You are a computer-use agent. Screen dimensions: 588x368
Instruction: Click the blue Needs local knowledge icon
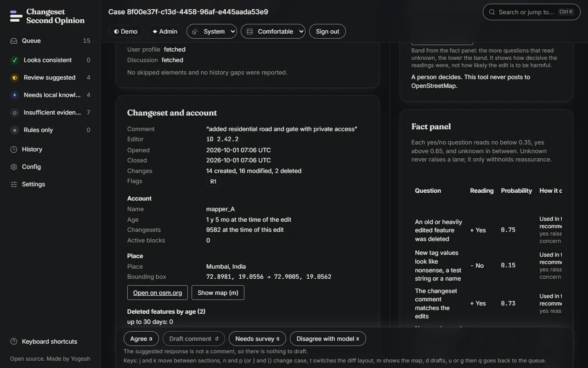coord(15,95)
